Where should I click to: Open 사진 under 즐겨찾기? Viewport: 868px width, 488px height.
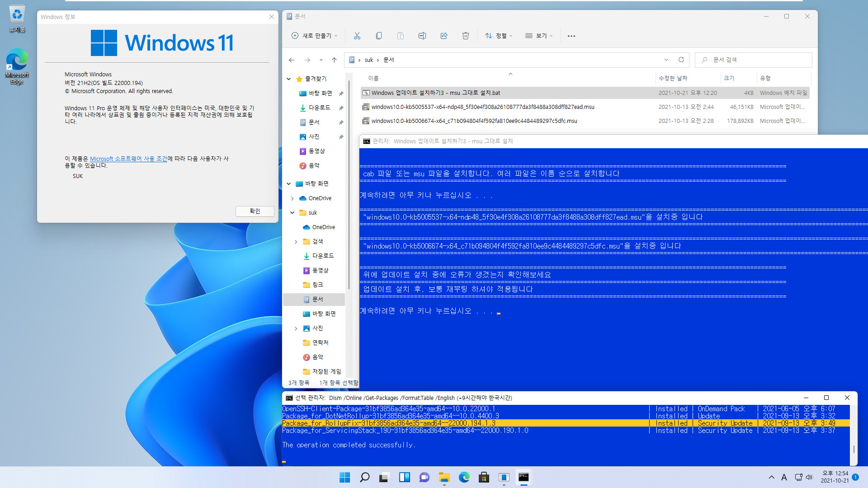[x=314, y=136]
